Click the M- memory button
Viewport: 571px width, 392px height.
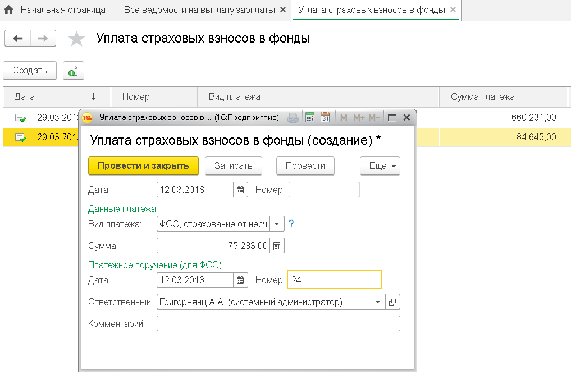point(374,117)
